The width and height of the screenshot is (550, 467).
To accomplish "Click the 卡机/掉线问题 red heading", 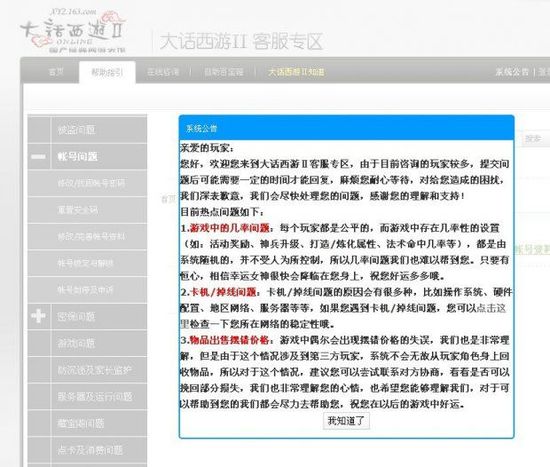I will pos(223,292).
